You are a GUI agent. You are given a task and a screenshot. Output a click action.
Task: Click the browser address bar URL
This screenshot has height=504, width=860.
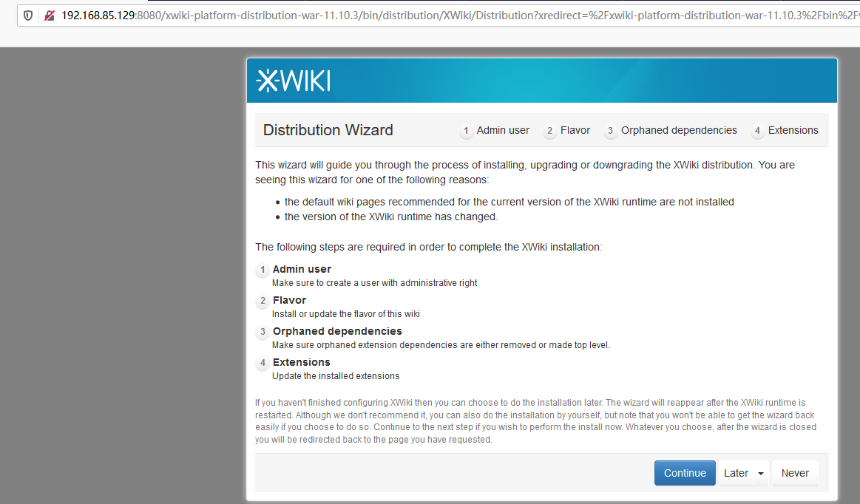coord(460,16)
